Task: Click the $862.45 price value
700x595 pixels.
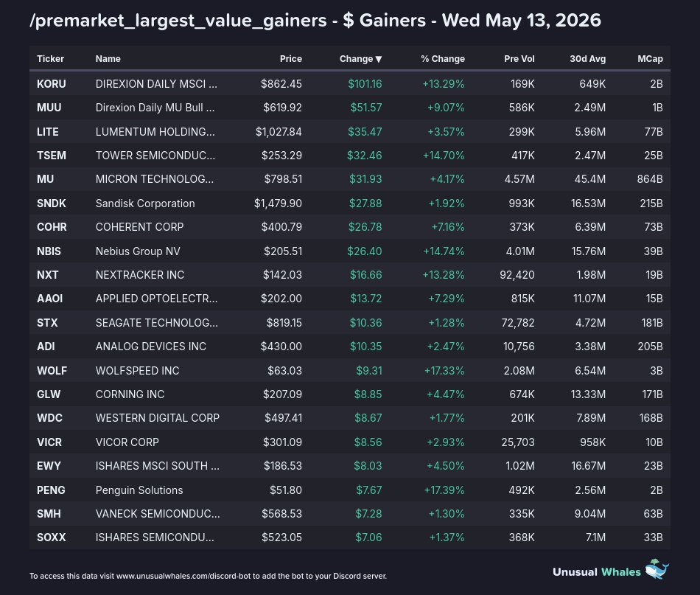Action: [281, 84]
